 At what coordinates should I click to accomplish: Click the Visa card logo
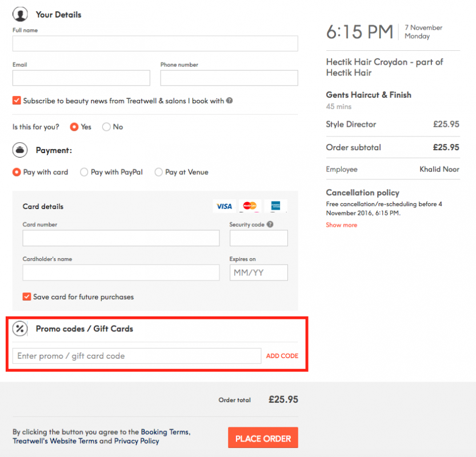tap(225, 206)
